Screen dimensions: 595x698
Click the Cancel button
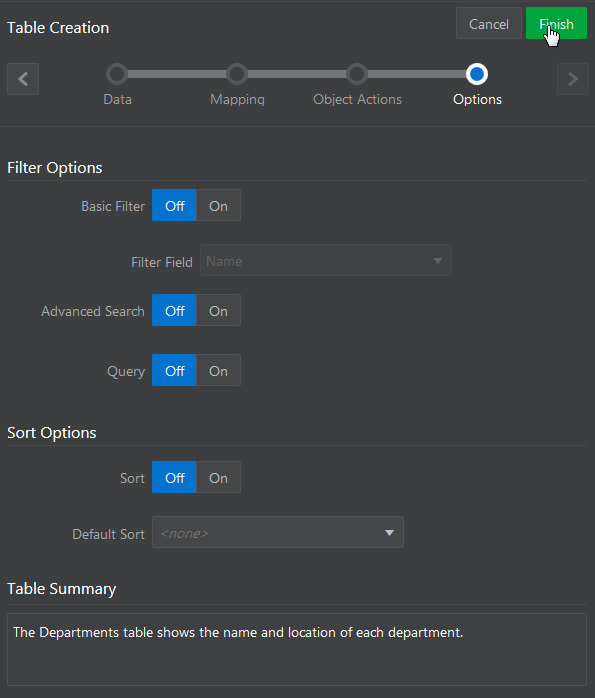tap(489, 23)
